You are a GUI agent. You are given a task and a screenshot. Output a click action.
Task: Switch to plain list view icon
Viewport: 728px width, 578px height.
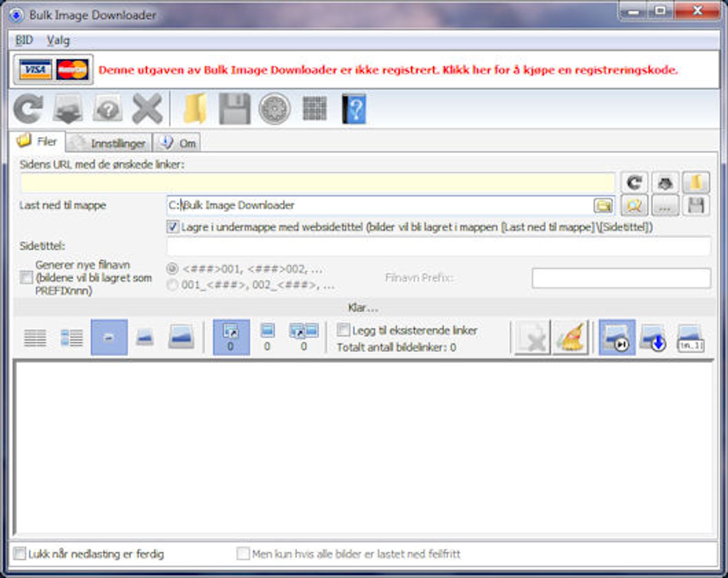pyautogui.click(x=35, y=338)
